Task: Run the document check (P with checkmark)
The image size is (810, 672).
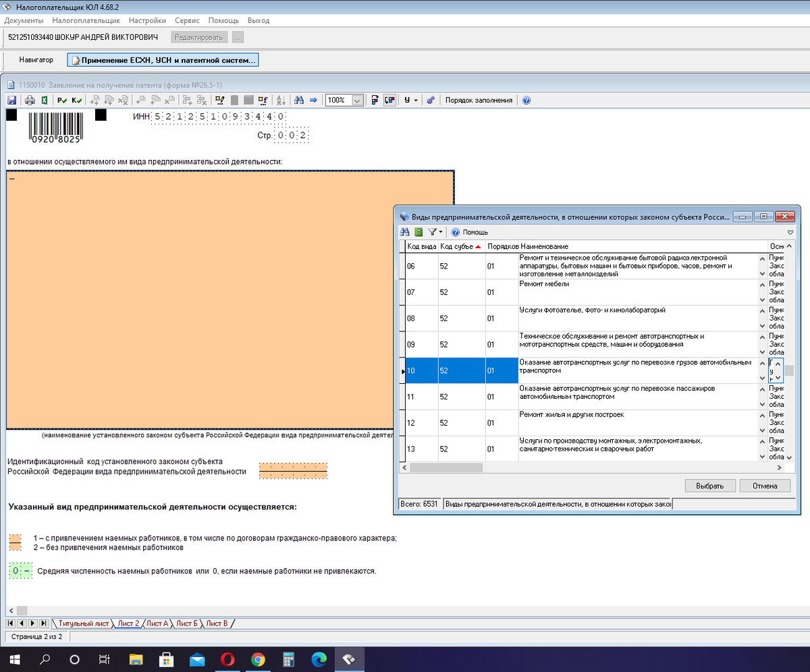Action: [x=61, y=100]
